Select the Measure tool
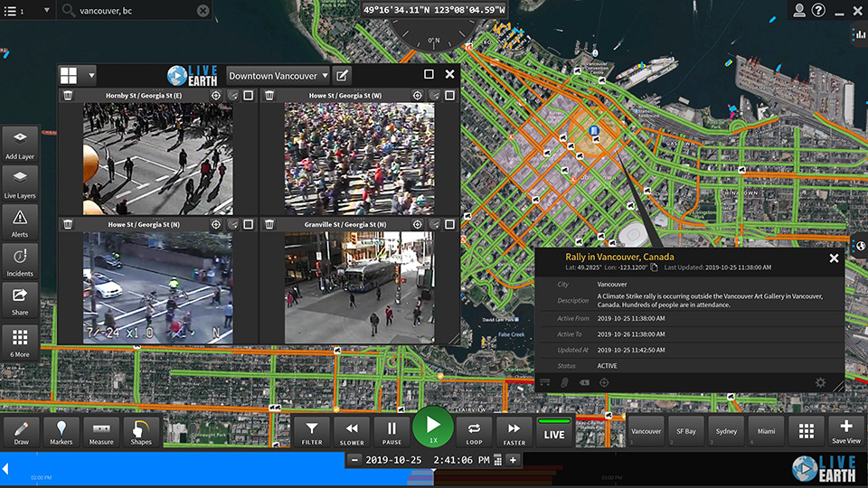This screenshot has height=488, width=868. pos(101,432)
